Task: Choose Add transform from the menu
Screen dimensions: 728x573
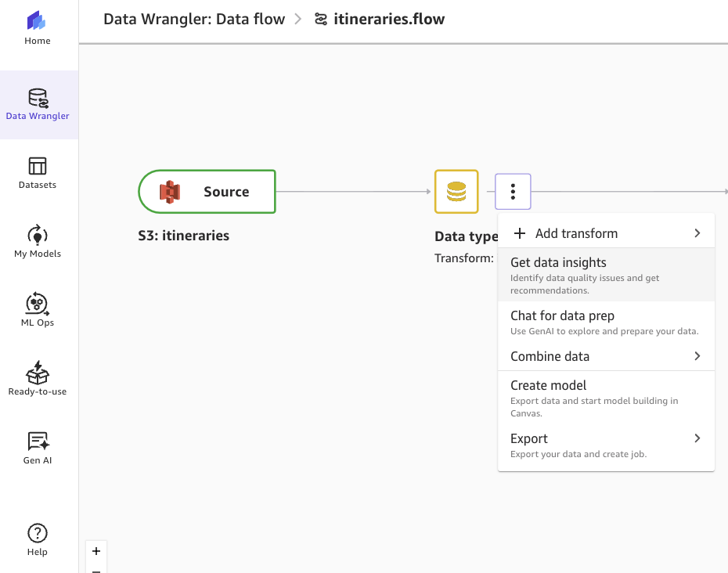Action: point(606,233)
